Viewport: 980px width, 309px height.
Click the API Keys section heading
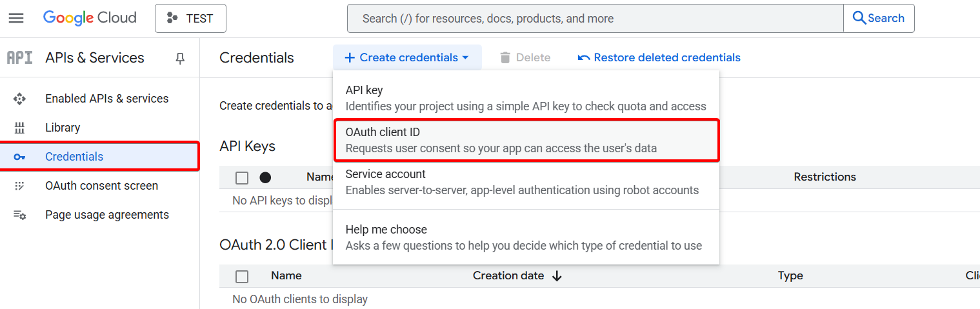tap(247, 146)
